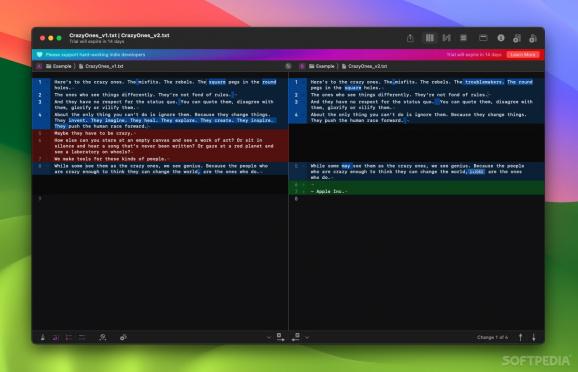Screen dimensions: 578x372
Task: Select the Example folder in left path bar
Action: point(59,66)
